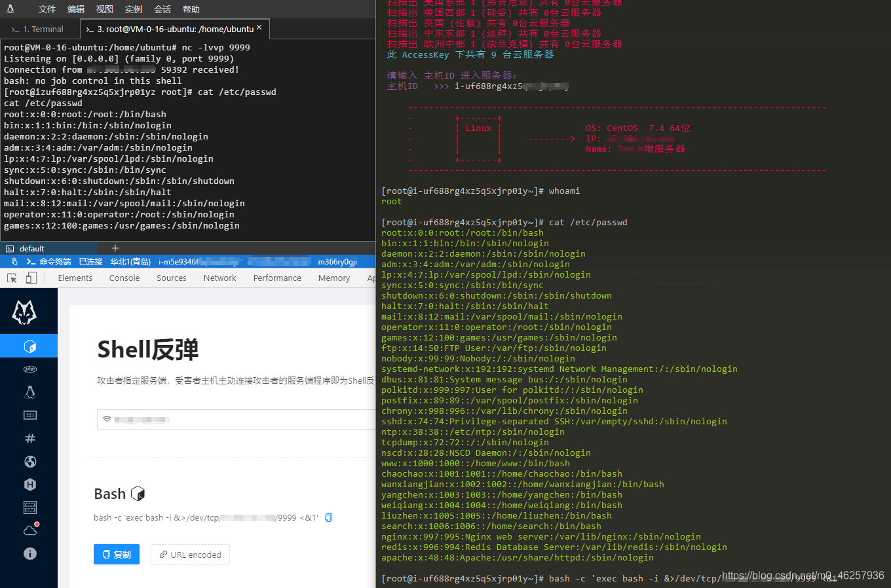
Task: Click the wolf logo in sidebar
Action: click(25, 312)
